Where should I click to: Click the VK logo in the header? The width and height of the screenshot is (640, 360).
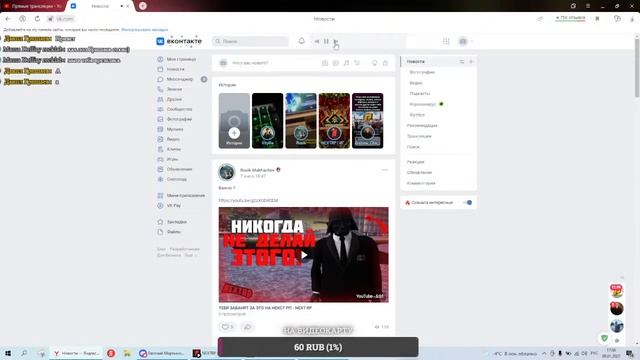pos(179,41)
